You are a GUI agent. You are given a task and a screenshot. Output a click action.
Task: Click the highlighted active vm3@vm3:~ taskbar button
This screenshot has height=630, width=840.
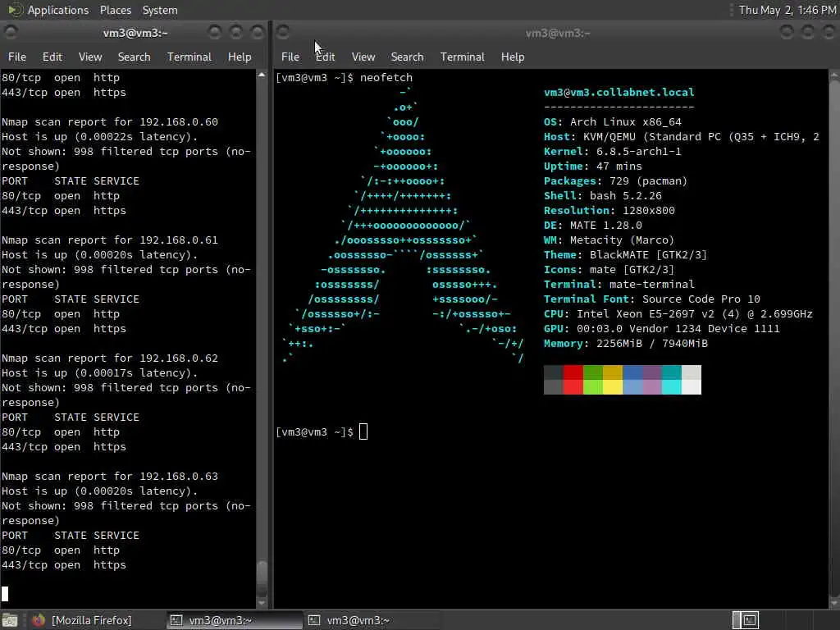233,620
